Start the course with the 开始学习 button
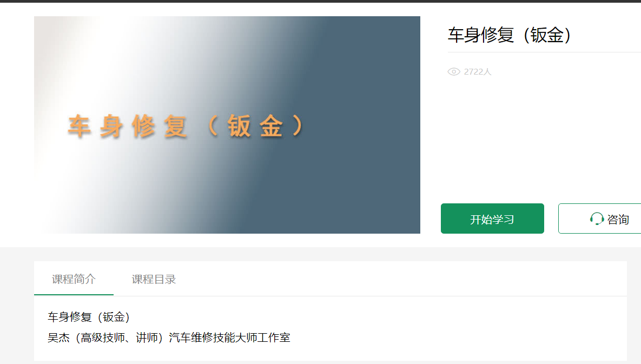The height and width of the screenshot is (364, 641). click(492, 219)
